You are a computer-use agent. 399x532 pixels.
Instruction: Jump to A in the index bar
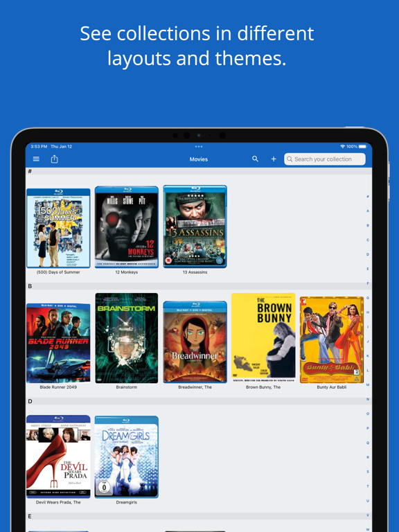(x=368, y=211)
